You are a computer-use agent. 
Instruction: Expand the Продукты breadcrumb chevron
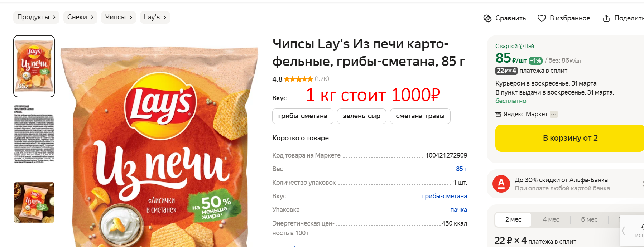(54, 17)
